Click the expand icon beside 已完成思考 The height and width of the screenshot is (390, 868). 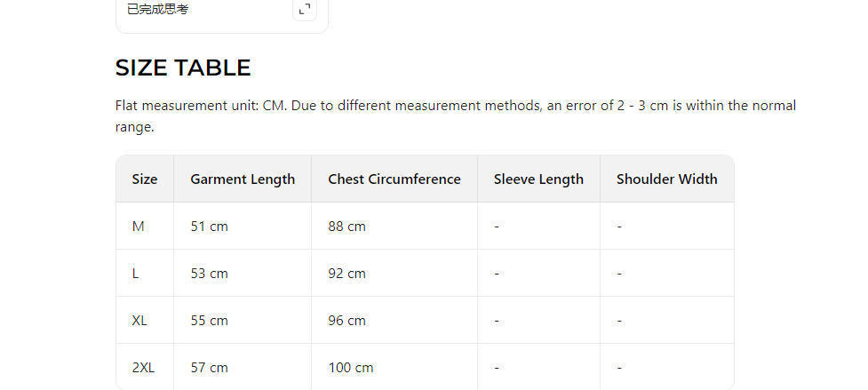tap(305, 10)
